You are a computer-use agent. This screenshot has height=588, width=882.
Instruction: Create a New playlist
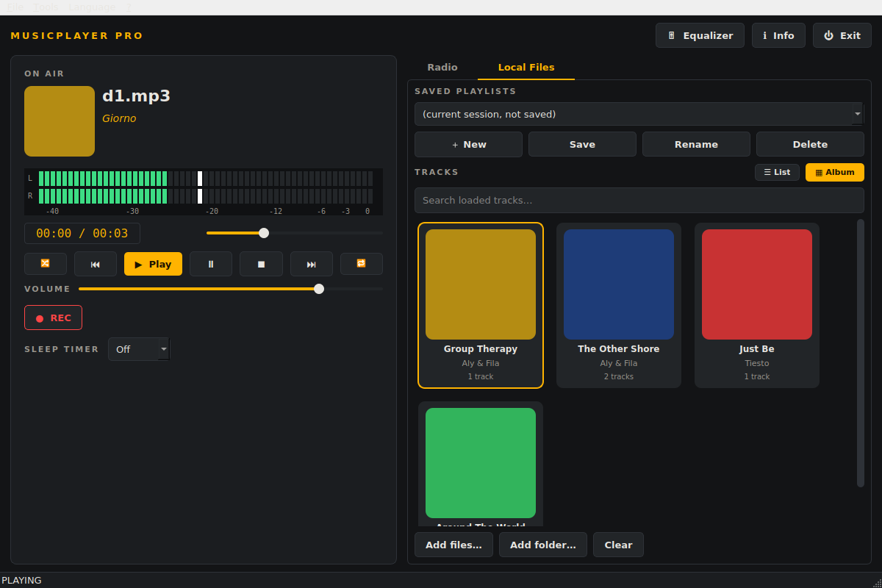[468, 144]
